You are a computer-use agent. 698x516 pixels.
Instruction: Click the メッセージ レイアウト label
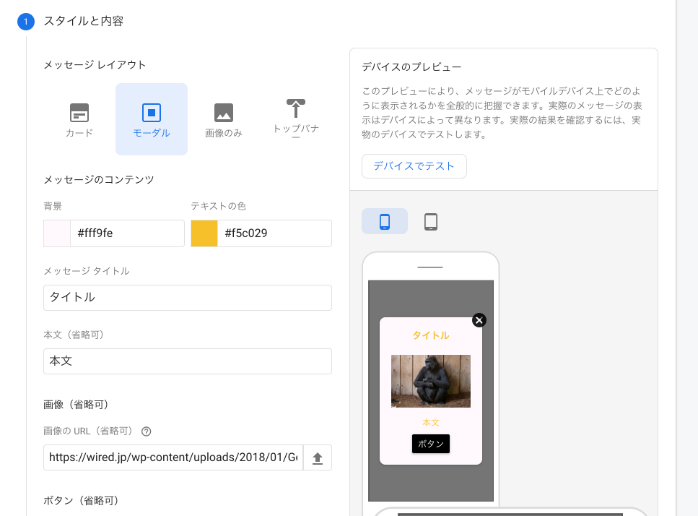pyautogui.click(x=94, y=65)
